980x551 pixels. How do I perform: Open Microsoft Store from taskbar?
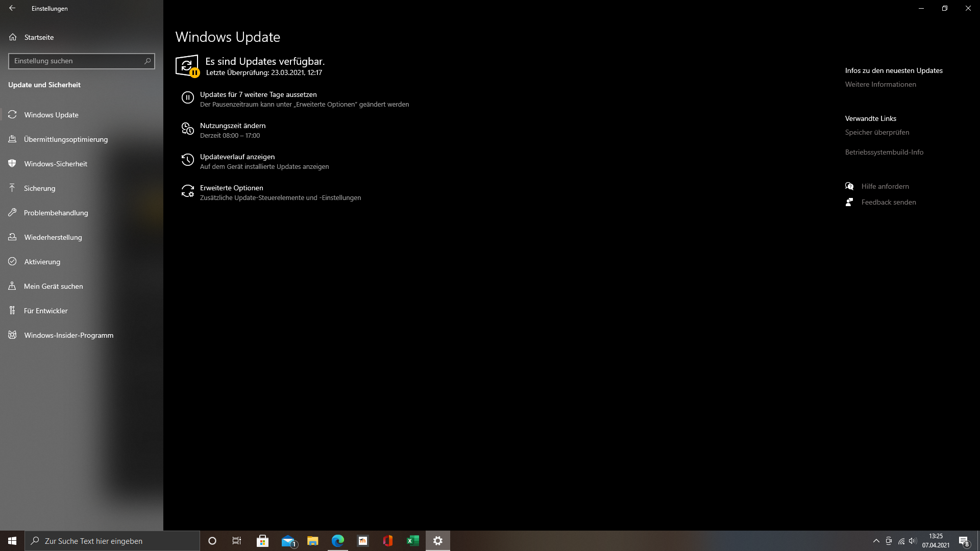[262, 541]
